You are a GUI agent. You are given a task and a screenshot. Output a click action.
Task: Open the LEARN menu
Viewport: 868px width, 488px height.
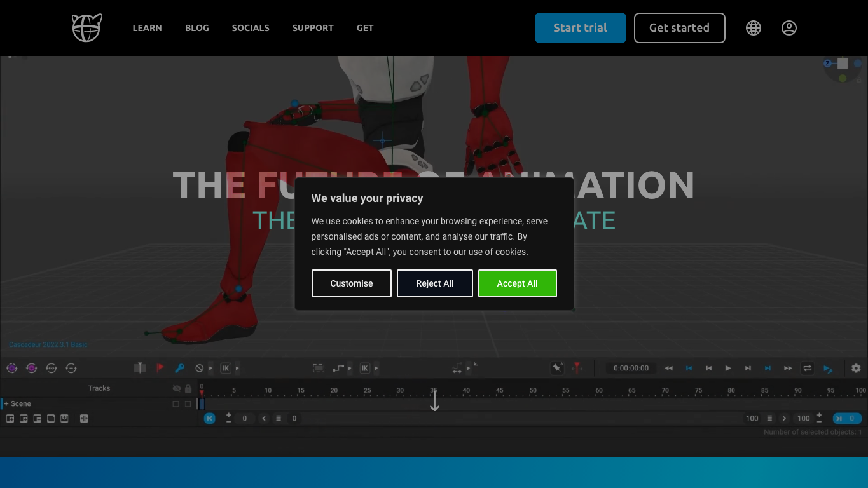(x=147, y=28)
